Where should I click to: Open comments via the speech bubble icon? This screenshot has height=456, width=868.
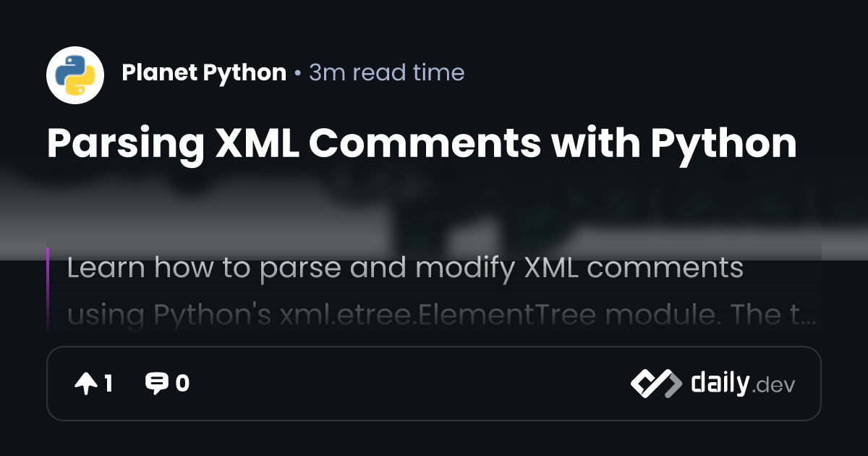tap(156, 384)
